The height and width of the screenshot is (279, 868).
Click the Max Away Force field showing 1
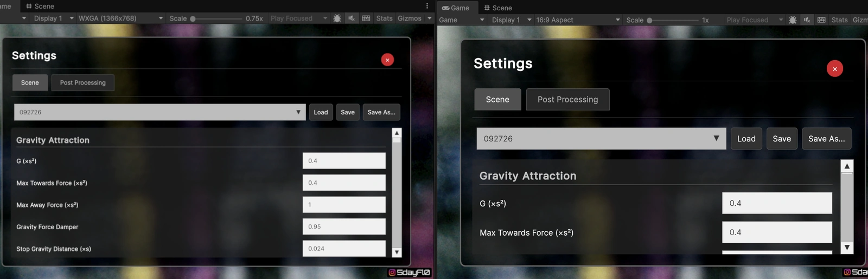coord(344,205)
